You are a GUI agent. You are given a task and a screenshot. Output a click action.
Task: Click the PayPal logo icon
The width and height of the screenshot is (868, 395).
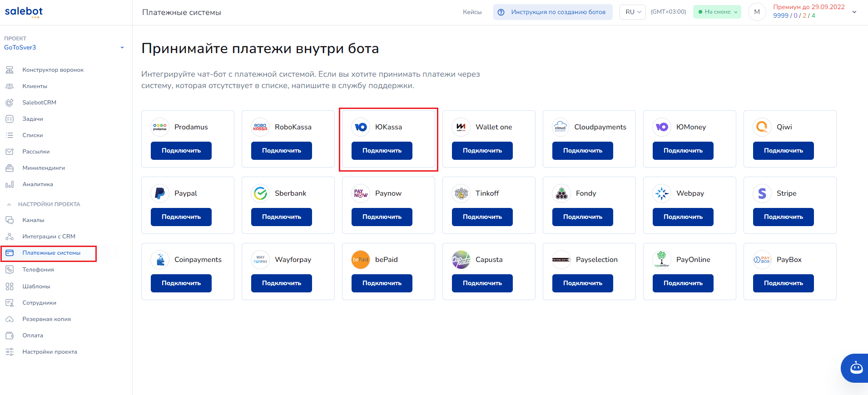pyautogui.click(x=160, y=193)
